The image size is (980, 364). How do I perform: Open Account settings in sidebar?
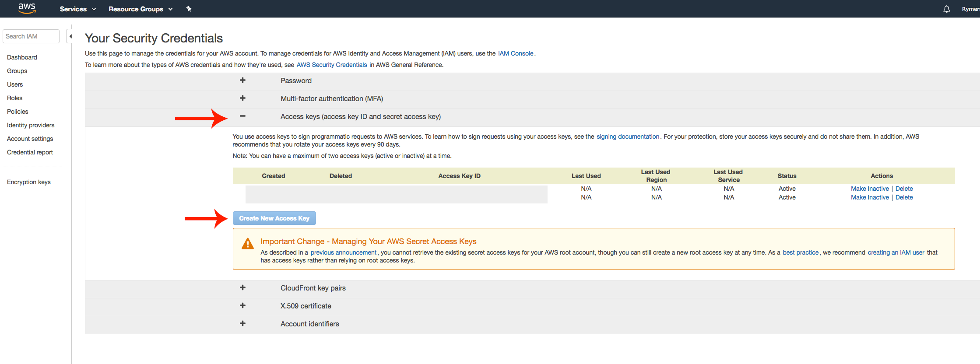tap(30, 139)
